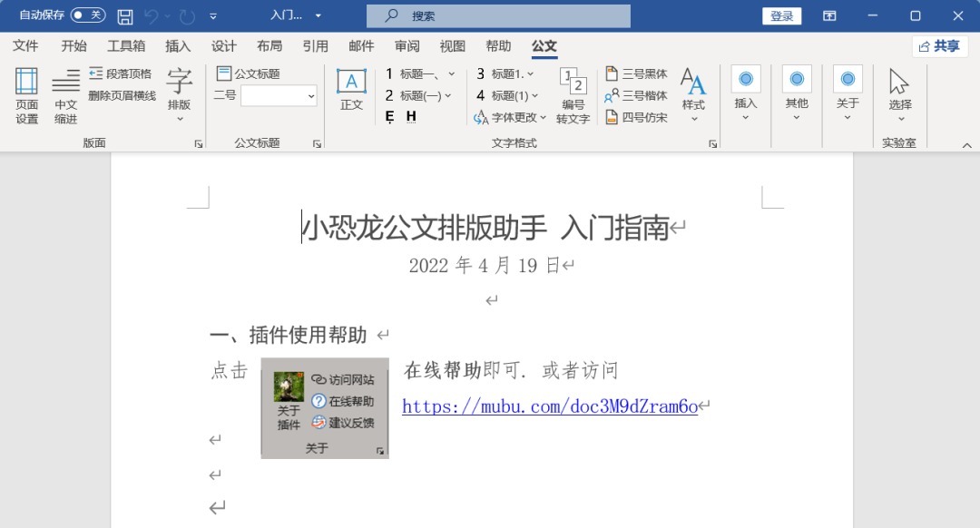The image size is (980, 528).
Task: Click the save icon in title bar
Action: pyautogui.click(x=125, y=16)
